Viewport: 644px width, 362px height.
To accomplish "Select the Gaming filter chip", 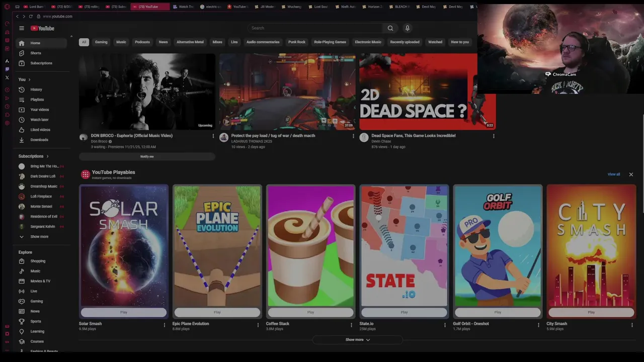I will (101, 42).
